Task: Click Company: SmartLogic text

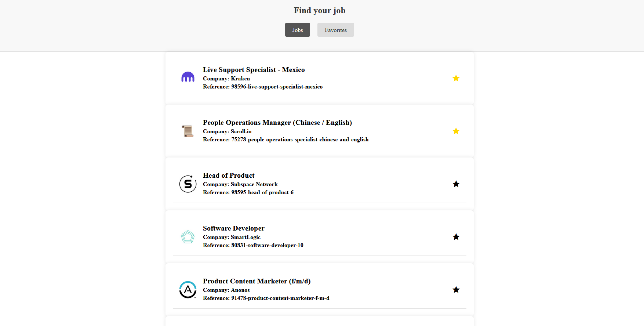Action: pos(232,237)
